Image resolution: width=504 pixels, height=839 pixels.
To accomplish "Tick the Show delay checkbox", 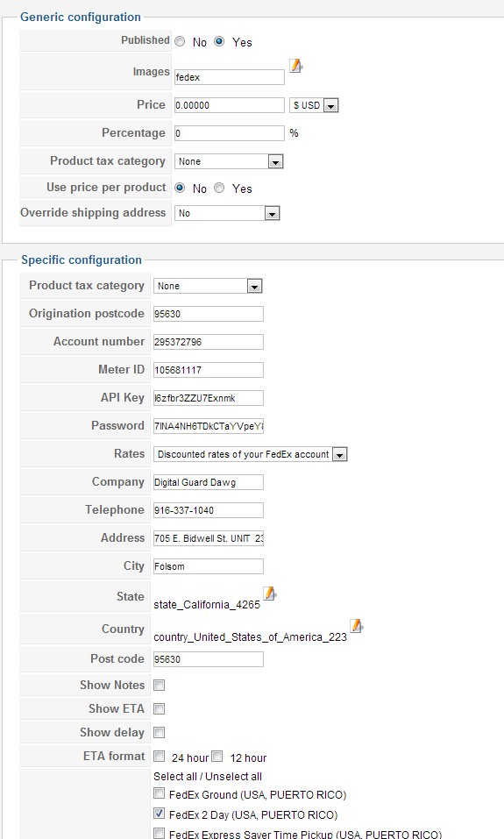I will (x=160, y=732).
